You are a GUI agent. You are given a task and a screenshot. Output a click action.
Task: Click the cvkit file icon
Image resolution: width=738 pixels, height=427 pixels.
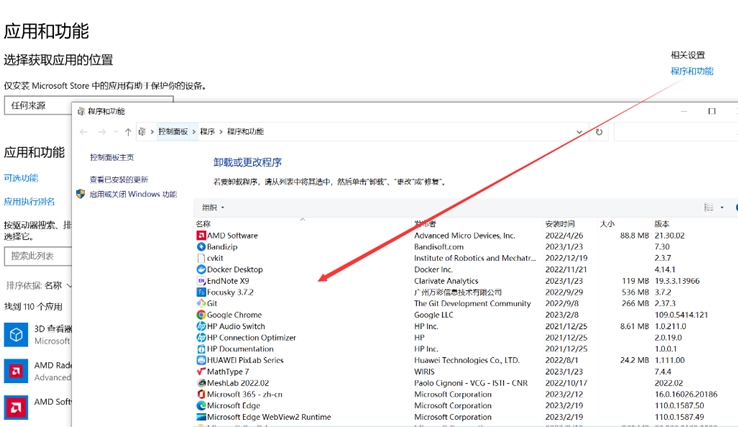pos(201,258)
